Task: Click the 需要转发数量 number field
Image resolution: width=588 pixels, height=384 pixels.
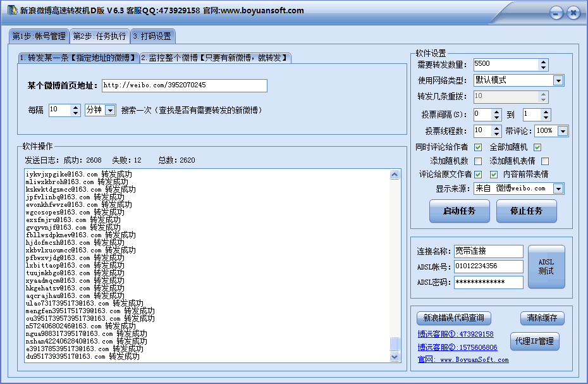Action: (x=506, y=65)
